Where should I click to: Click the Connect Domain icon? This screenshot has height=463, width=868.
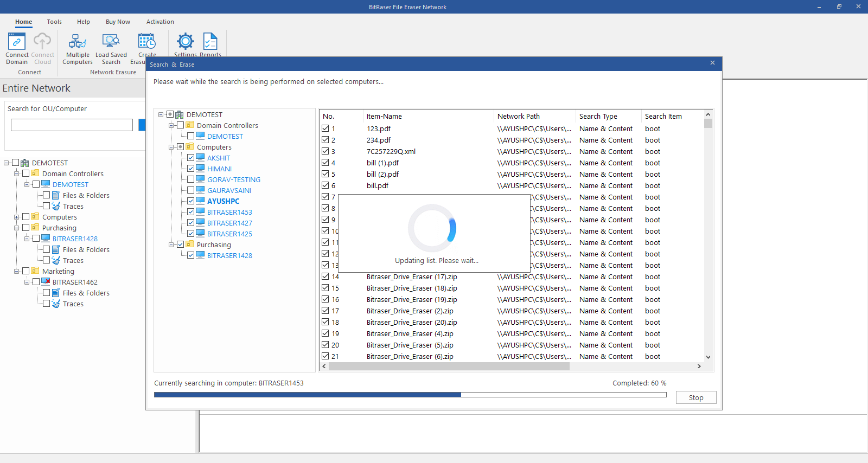point(17,41)
